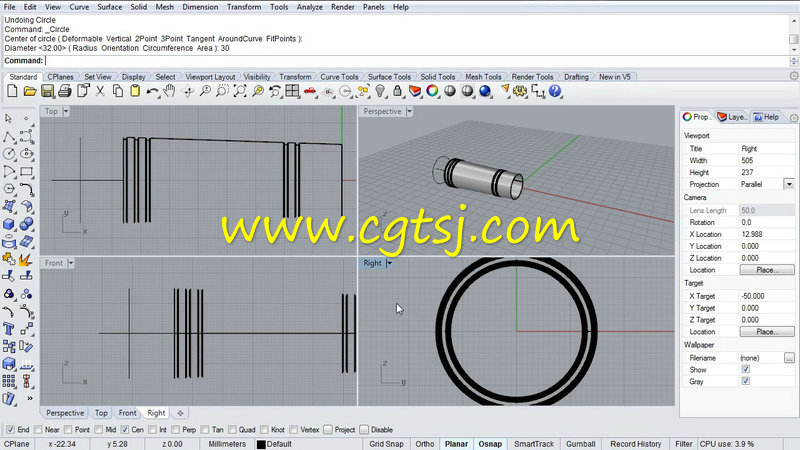Enable the Point osnap checkbox

(68, 430)
